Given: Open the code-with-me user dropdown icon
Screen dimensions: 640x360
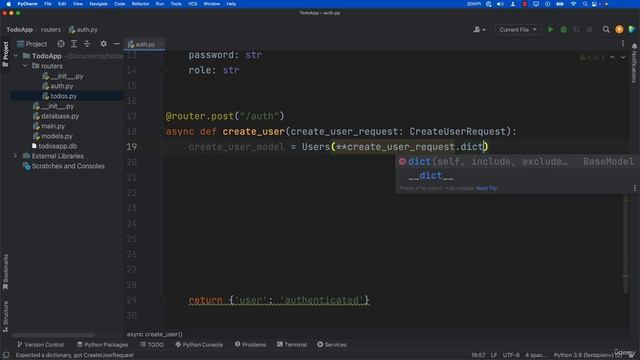Looking at the screenshot, I should 479,29.
